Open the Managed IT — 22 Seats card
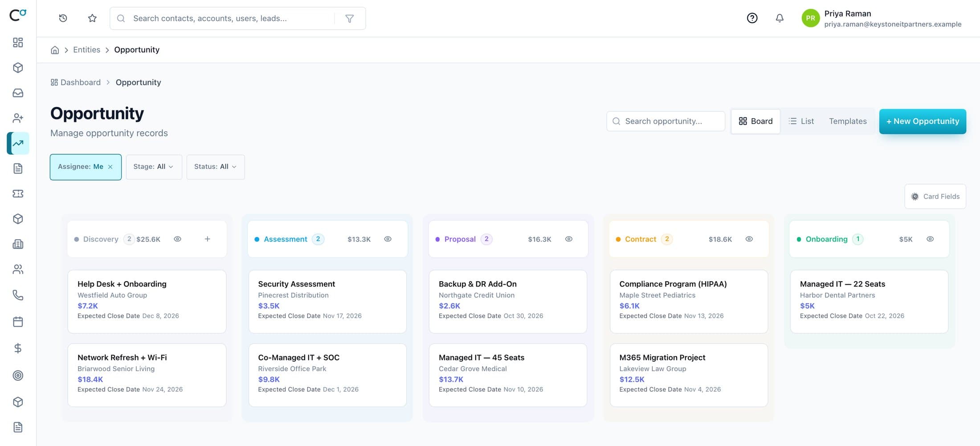This screenshot has width=980, height=446. point(869,302)
